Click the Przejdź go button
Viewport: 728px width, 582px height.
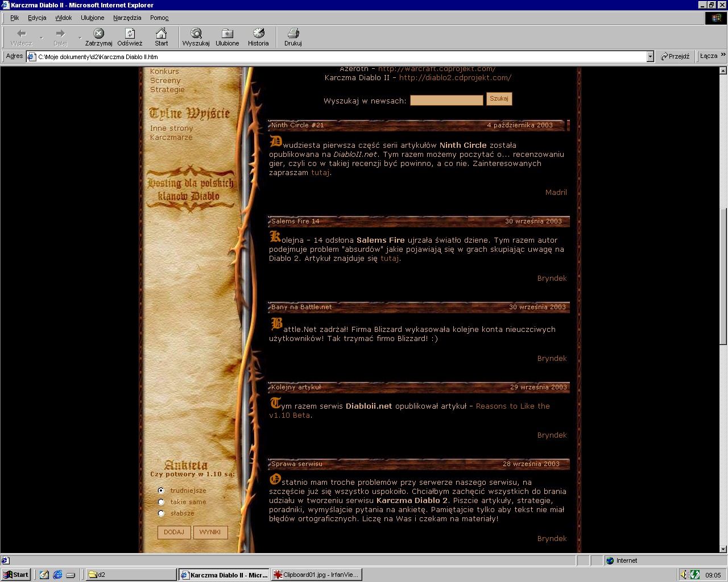pos(675,56)
